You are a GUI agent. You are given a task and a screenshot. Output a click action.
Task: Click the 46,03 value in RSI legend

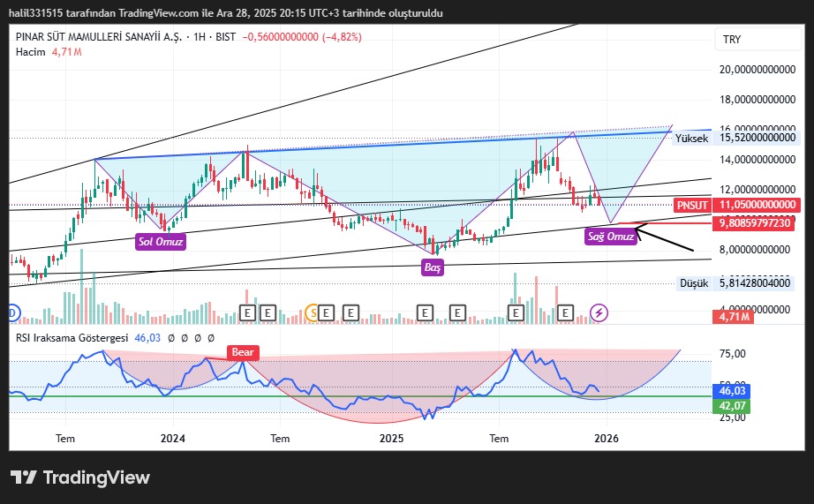tap(147, 338)
